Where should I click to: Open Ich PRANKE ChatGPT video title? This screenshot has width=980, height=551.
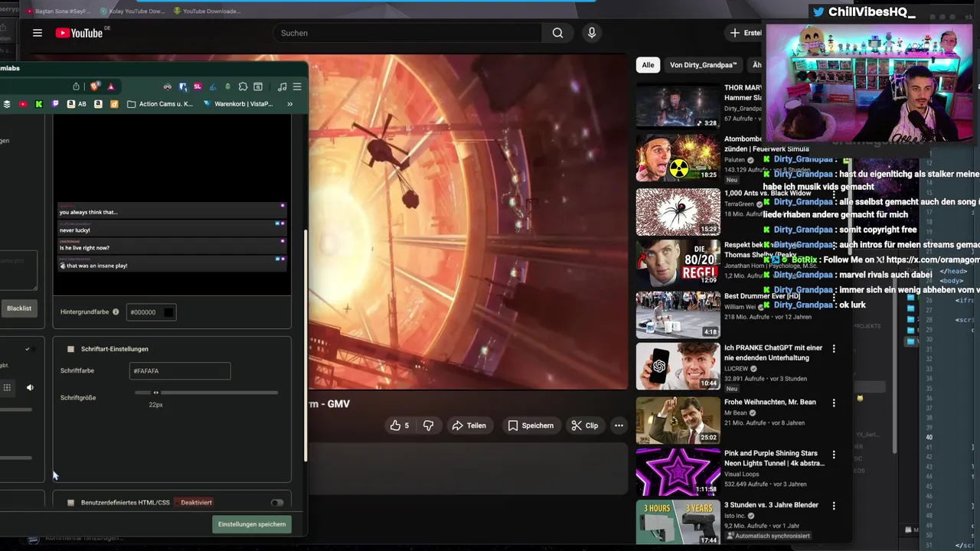[773, 353]
